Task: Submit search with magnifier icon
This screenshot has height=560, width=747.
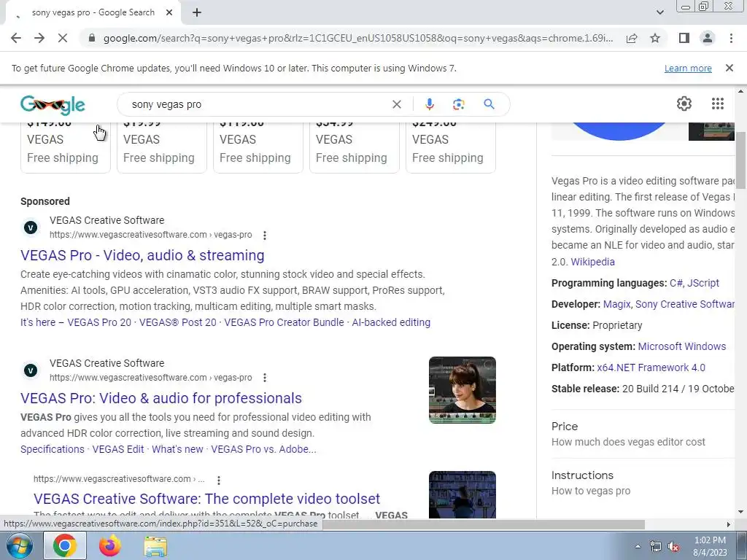Action: tap(489, 104)
